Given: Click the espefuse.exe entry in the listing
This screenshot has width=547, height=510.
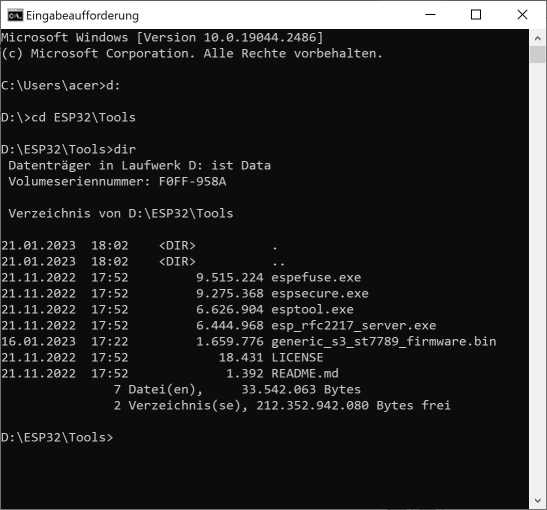Looking at the screenshot, I should pyautogui.click(x=316, y=277).
